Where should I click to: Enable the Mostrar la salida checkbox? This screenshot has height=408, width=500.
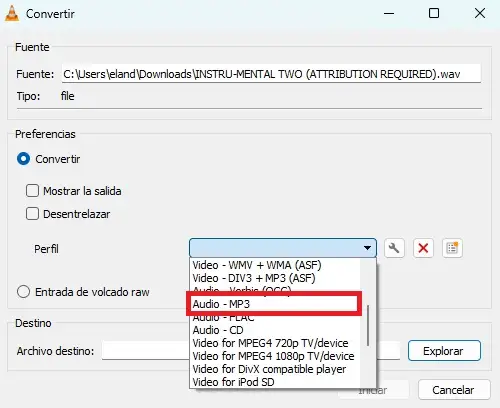click(x=32, y=191)
